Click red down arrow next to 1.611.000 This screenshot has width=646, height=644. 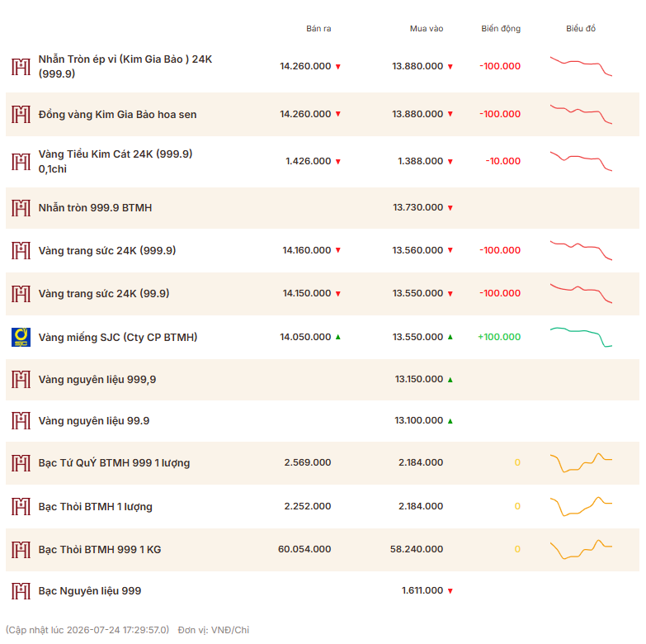click(x=450, y=591)
